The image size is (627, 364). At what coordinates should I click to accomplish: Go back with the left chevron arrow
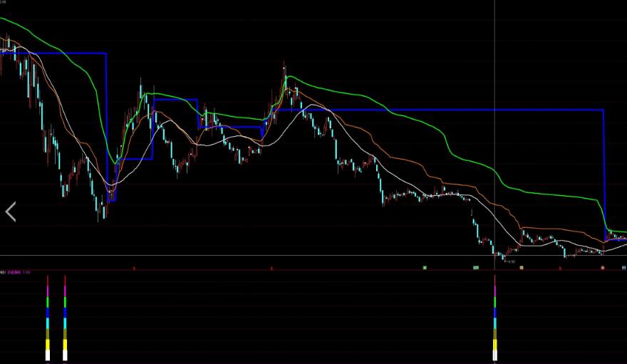[11, 212]
